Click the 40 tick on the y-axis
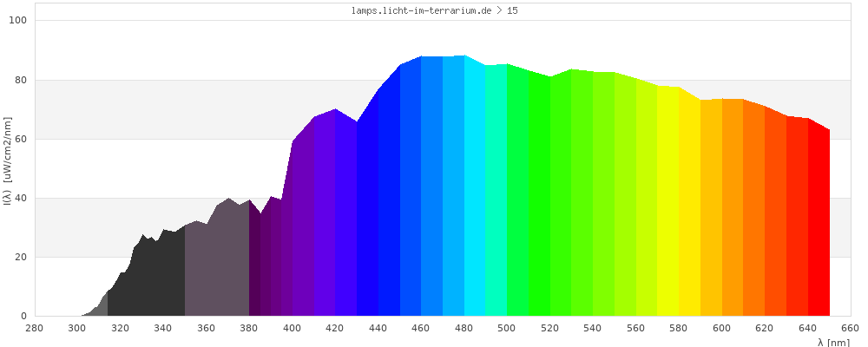 coord(21,198)
